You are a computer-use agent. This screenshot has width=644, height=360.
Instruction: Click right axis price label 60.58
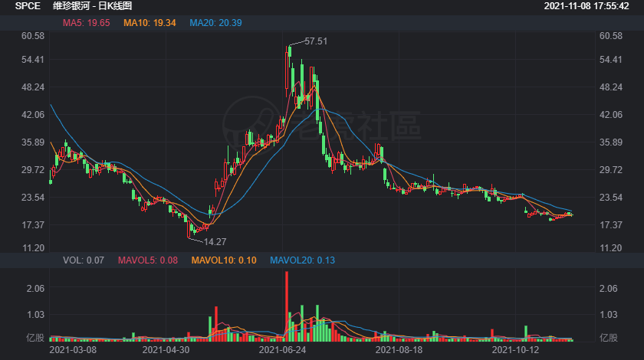coord(611,36)
